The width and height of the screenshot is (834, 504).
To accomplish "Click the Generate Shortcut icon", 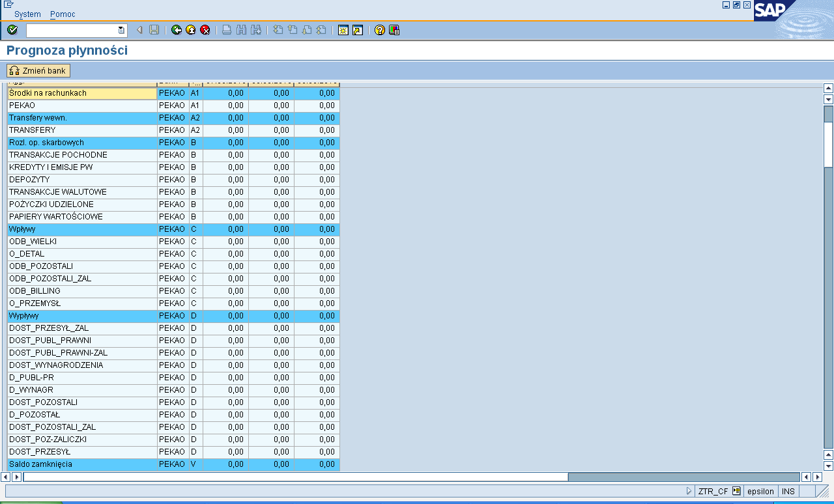I will tap(357, 30).
